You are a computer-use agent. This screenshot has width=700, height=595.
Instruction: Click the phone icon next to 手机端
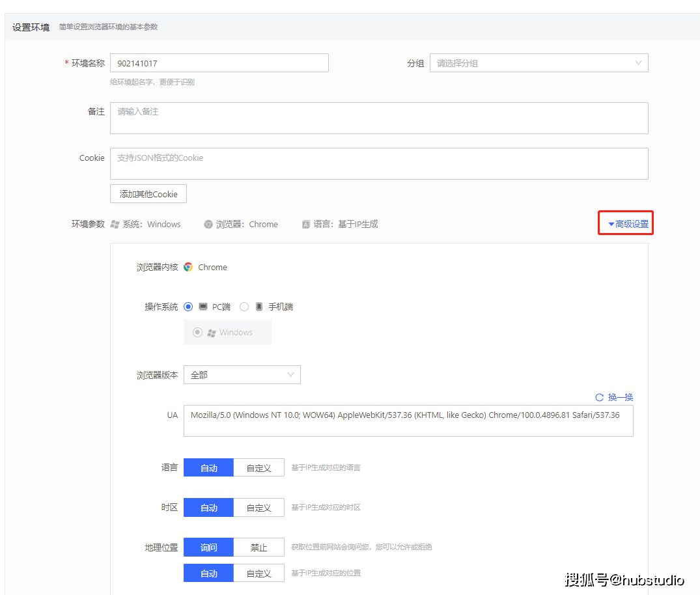coord(259,306)
